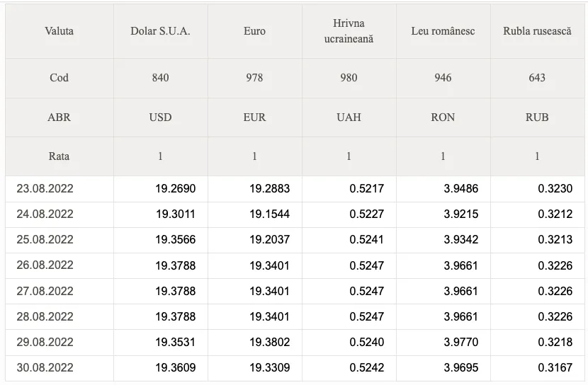Select currency code 946 cell
Image resolution: width=588 pixels, height=385 pixels.
pos(443,78)
